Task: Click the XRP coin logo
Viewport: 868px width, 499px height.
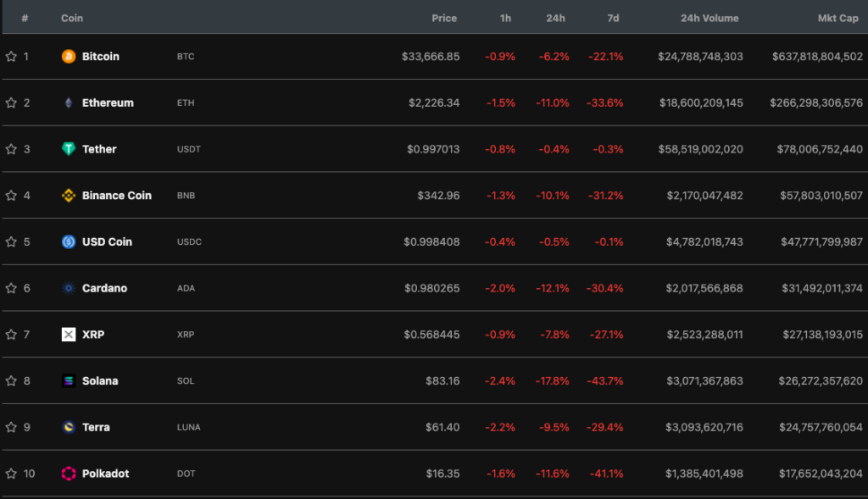Action: pyautogui.click(x=68, y=334)
